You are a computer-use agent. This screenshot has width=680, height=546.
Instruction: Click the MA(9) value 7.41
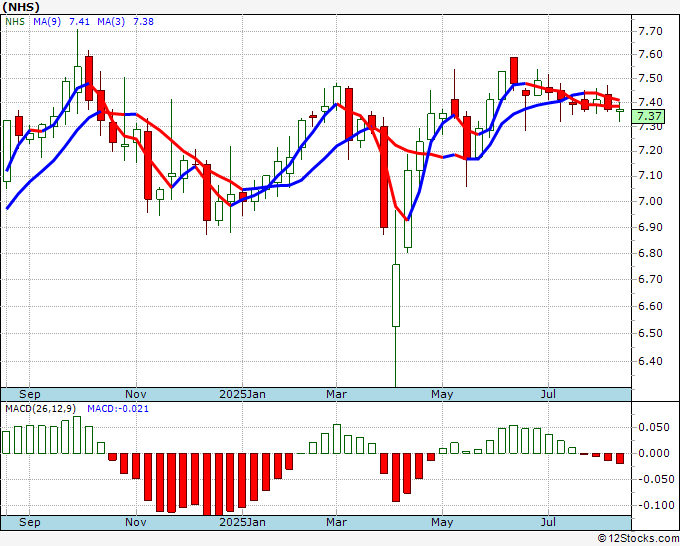[79, 22]
